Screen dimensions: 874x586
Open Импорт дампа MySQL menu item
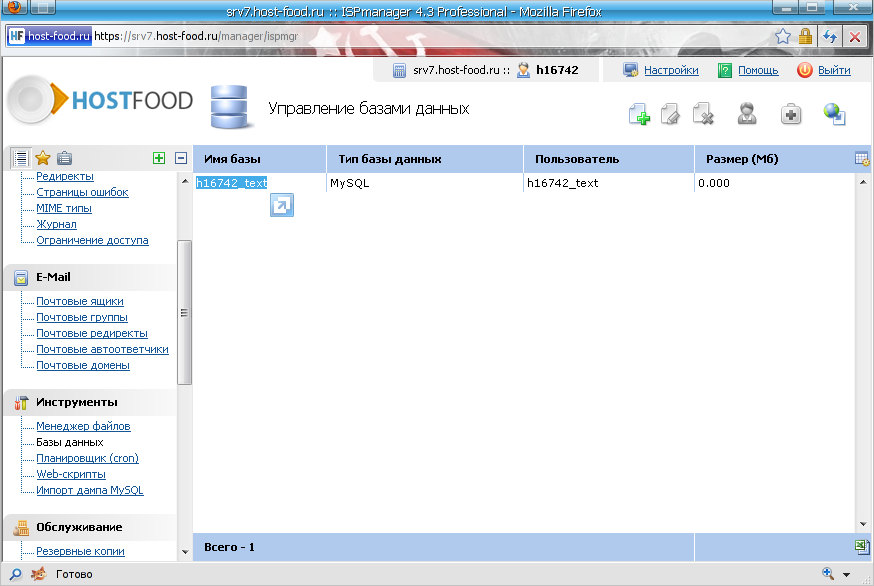click(x=89, y=490)
